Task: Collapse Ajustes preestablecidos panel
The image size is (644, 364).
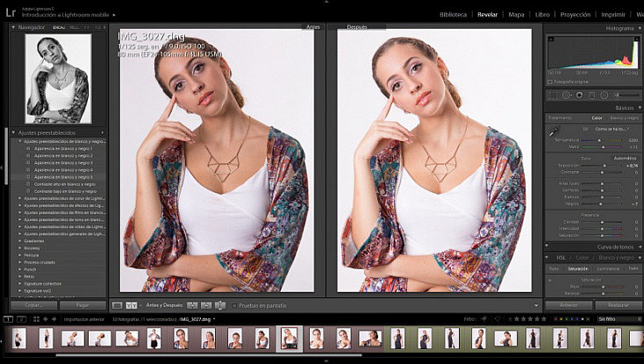Action: [13, 133]
